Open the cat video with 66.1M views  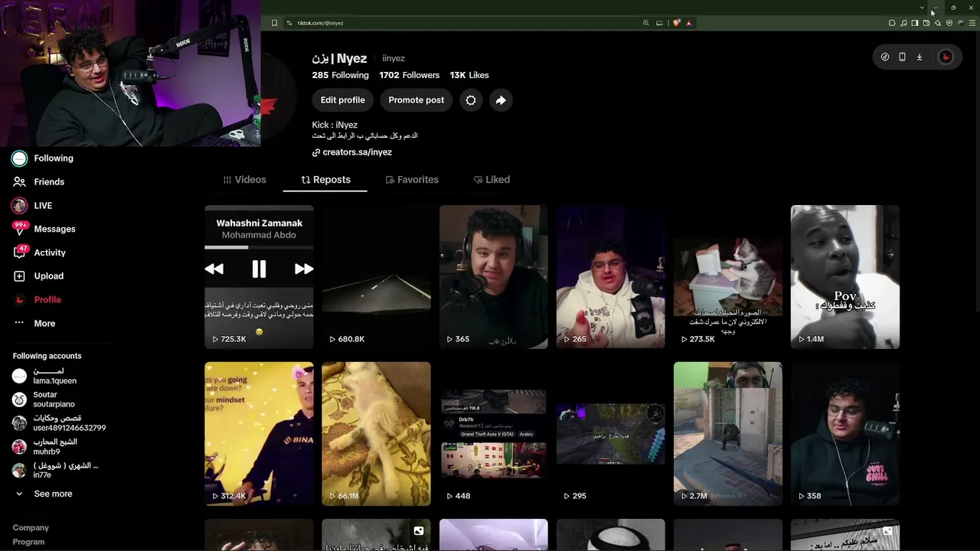(376, 434)
